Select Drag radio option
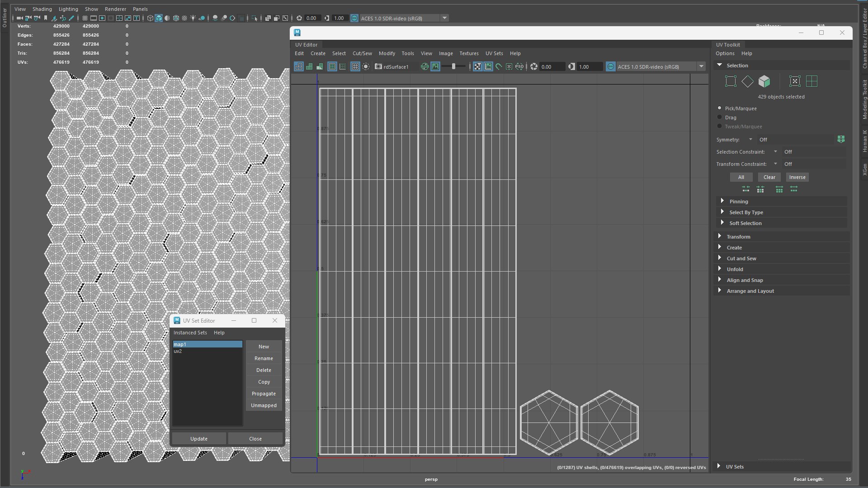The width and height of the screenshot is (868, 488). (719, 117)
